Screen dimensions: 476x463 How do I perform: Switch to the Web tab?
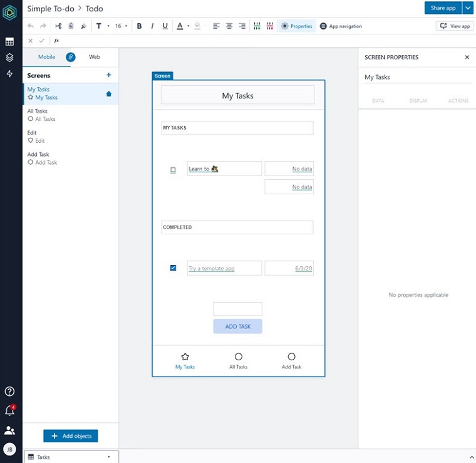(95, 57)
